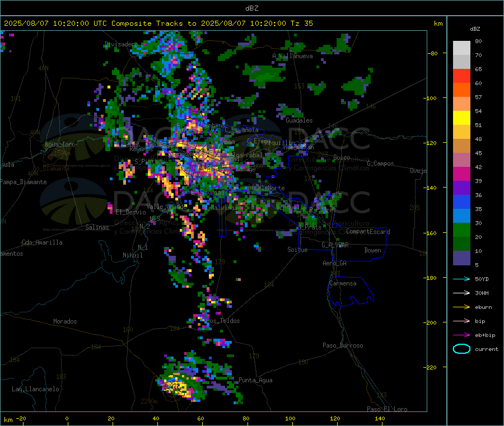Click the '-20' x-axis tick label
The image size is (504, 426).
click(21, 418)
